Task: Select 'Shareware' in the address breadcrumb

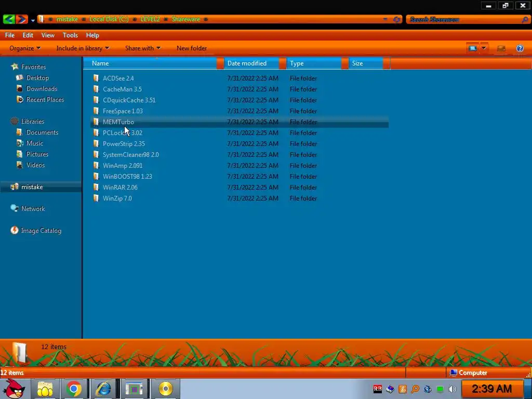Action: point(186,19)
